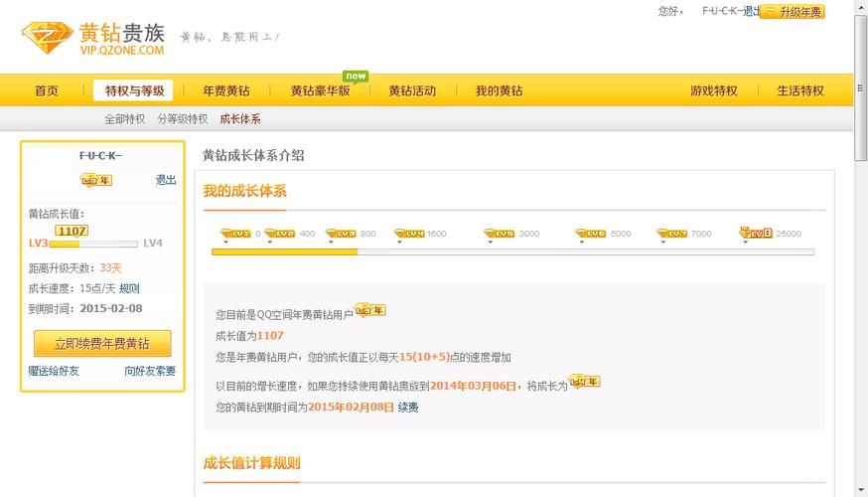868x497 pixels.
Task: Click the LV1 diamond level badge
Action: tap(235, 234)
